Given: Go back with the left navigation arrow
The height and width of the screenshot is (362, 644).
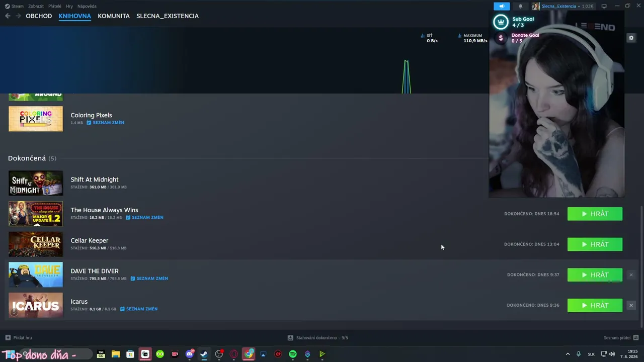Looking at the screenshot, I should (x=8, y=16).
